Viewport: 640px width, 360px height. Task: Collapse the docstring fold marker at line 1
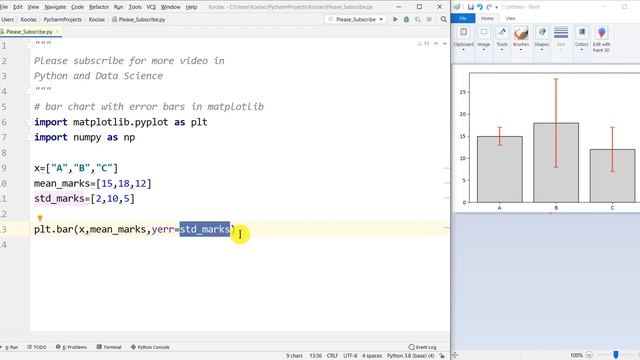click(x=30, y=45)
